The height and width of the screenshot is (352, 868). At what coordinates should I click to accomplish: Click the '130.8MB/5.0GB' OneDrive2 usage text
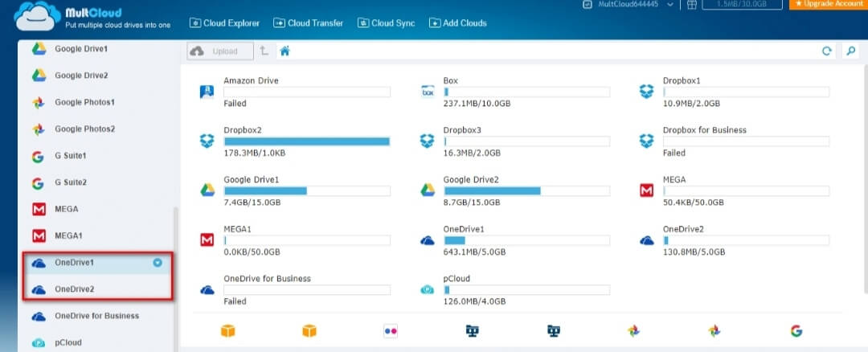694,252
